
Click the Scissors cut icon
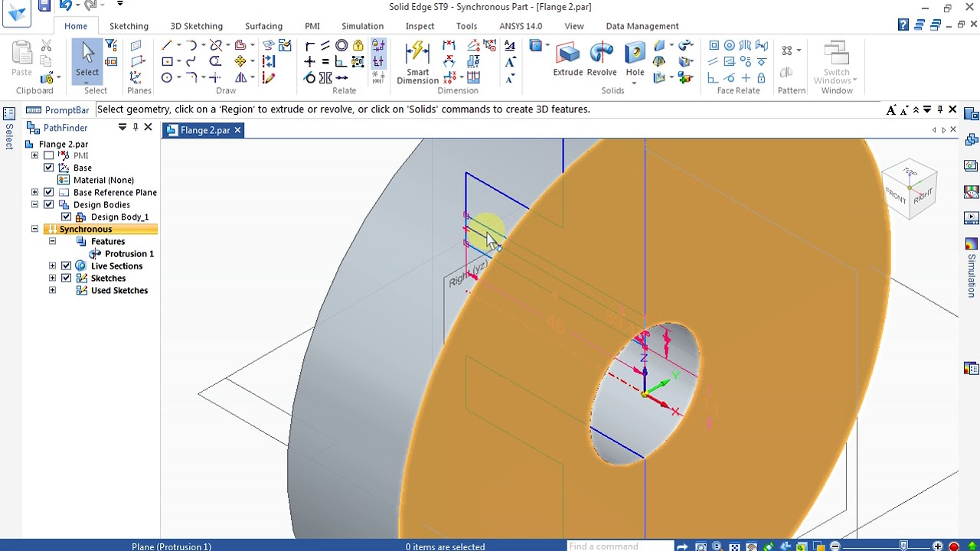[46, 46]
